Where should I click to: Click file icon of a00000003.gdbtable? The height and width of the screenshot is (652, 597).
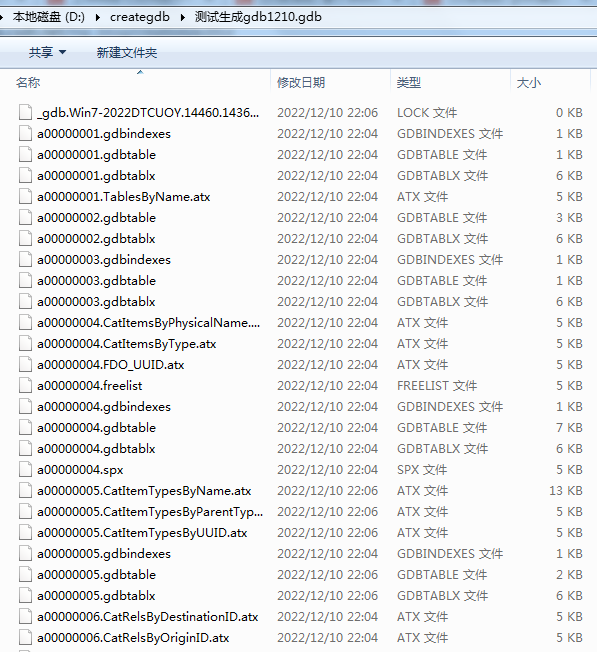coord(25,281)
